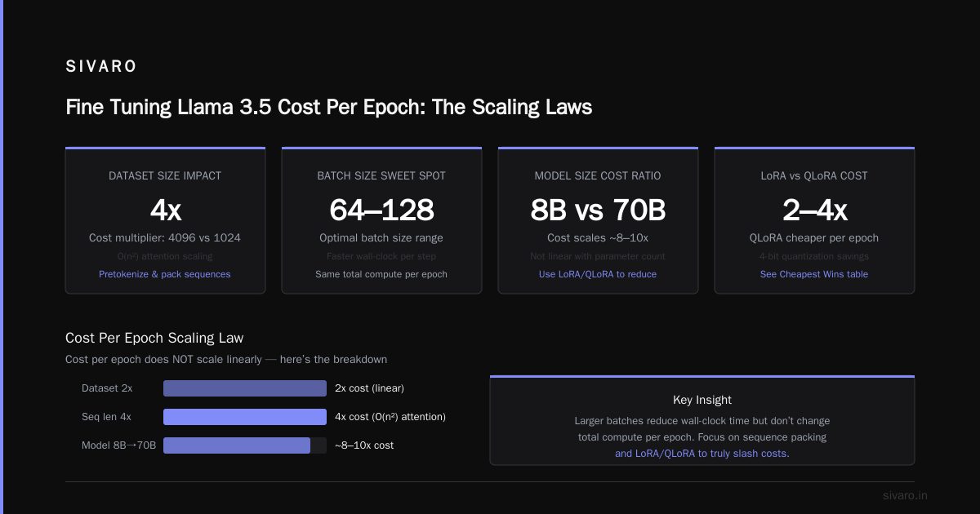This screenshot has width=980, height=514.
Task: Click the Seq len 4x bar
Action: [x=245, y=417]
